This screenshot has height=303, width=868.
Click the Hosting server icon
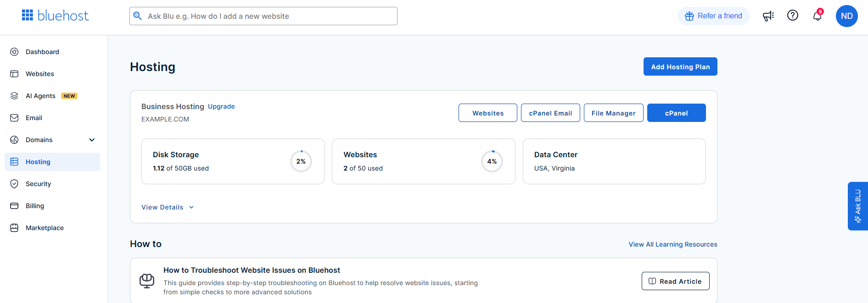point(14,162)
